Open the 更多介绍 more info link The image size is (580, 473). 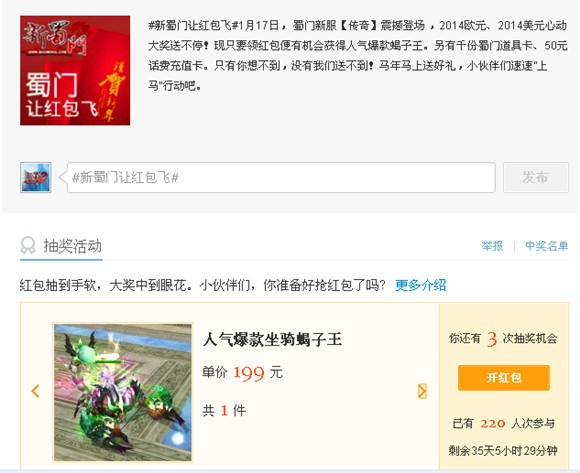pos(421,285)
